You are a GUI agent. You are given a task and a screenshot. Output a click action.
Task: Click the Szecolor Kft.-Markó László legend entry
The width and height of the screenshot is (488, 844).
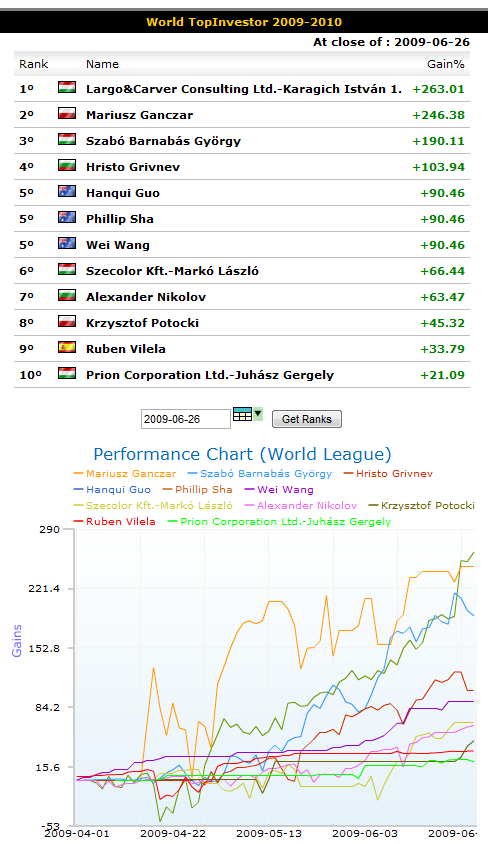click(153, 505)
